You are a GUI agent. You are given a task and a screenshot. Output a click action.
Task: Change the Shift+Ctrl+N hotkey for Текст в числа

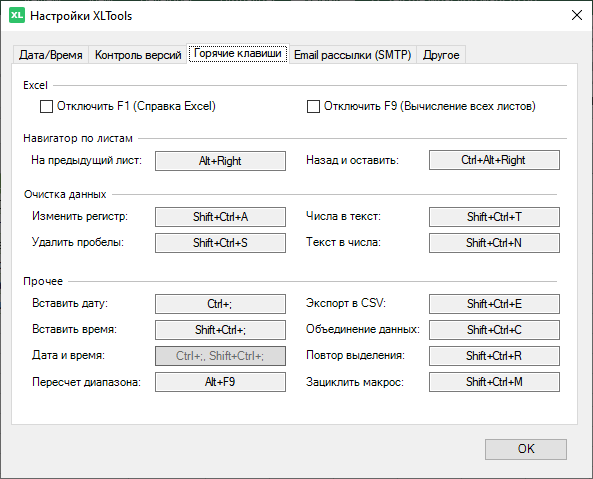[494, 243]
